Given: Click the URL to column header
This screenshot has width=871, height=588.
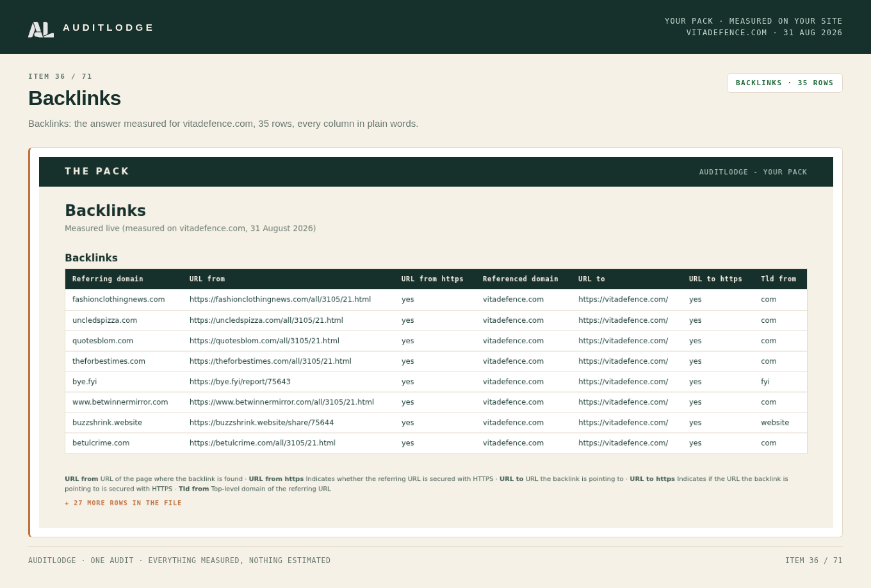Looking at the screenshot, I should pyautogui.click(x=591, y=279).
